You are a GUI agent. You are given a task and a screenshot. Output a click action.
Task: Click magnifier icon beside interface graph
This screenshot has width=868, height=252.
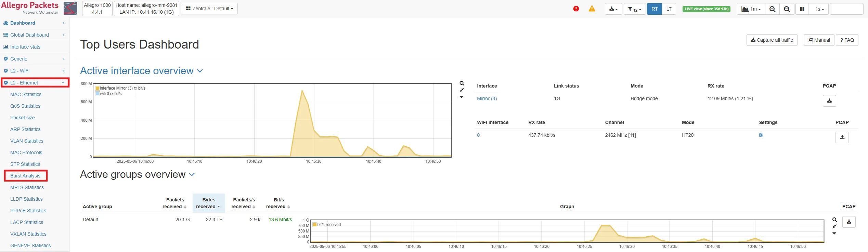pos(462,83)
